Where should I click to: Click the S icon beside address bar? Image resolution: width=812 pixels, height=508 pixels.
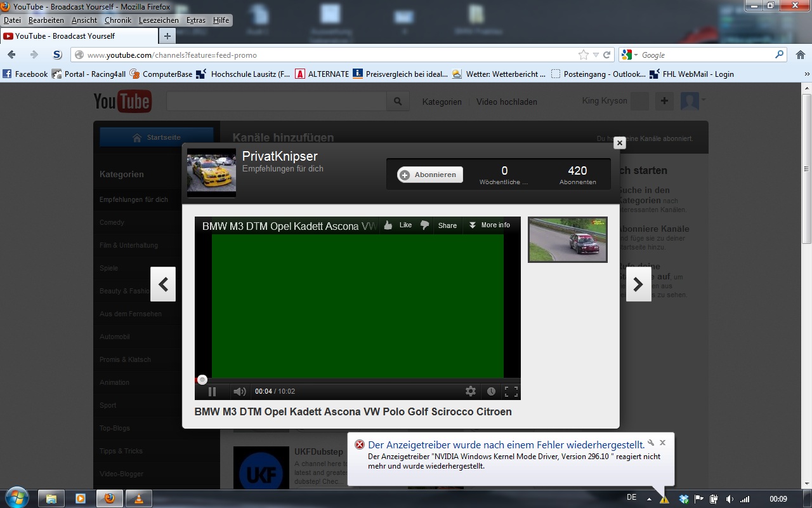coord(57,55)
